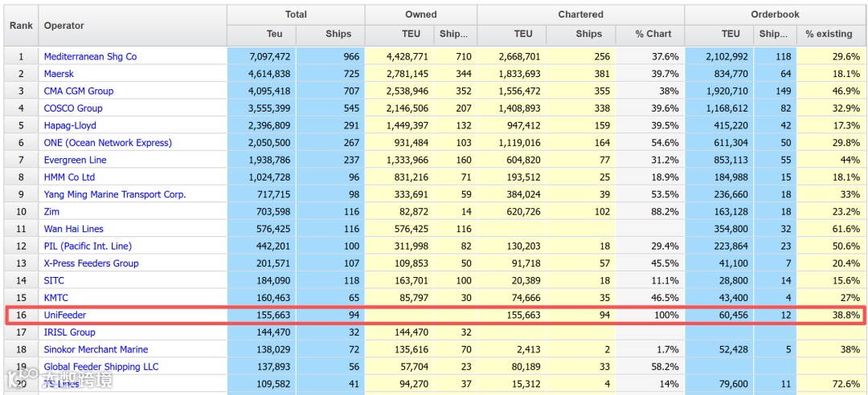
Task: Sort by the % Chart column header
Action: pyautogui.click(x=650, y=35)
